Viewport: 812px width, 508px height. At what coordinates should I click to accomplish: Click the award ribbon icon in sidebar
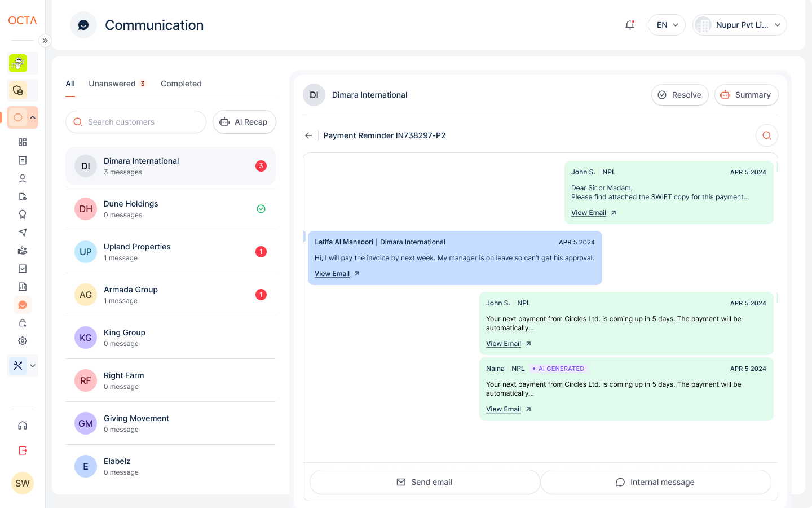[23, 214]
